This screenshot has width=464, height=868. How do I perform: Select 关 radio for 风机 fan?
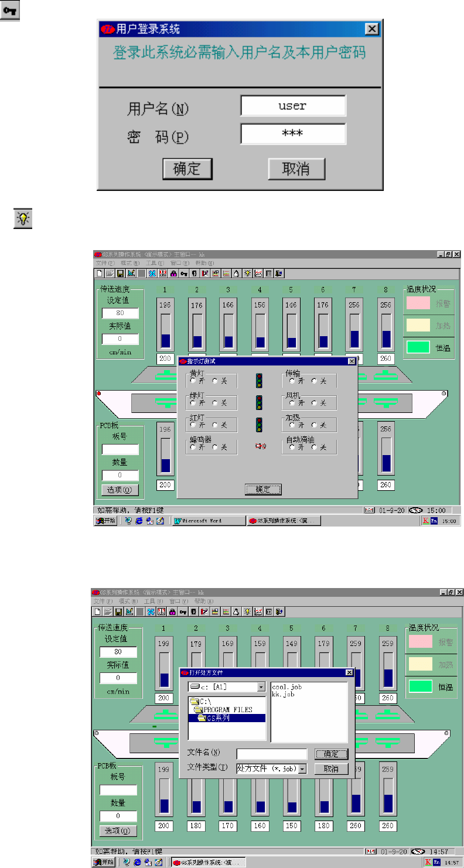(x=314, y=403)
